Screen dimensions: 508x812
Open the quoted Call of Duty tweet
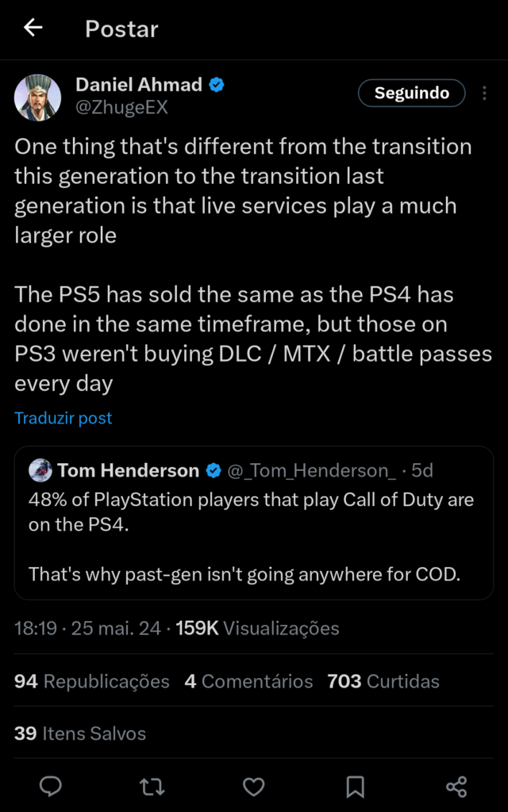tap(252, 537)
